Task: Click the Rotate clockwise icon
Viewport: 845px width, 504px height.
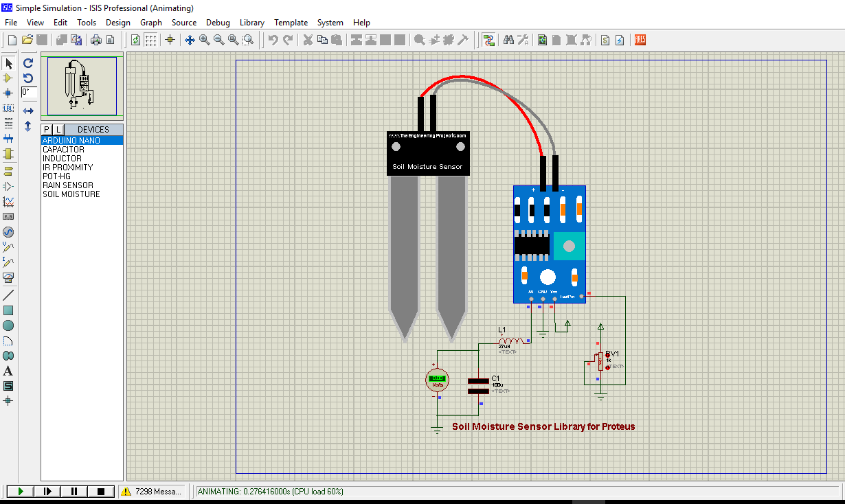Action: tap(28, 63)
